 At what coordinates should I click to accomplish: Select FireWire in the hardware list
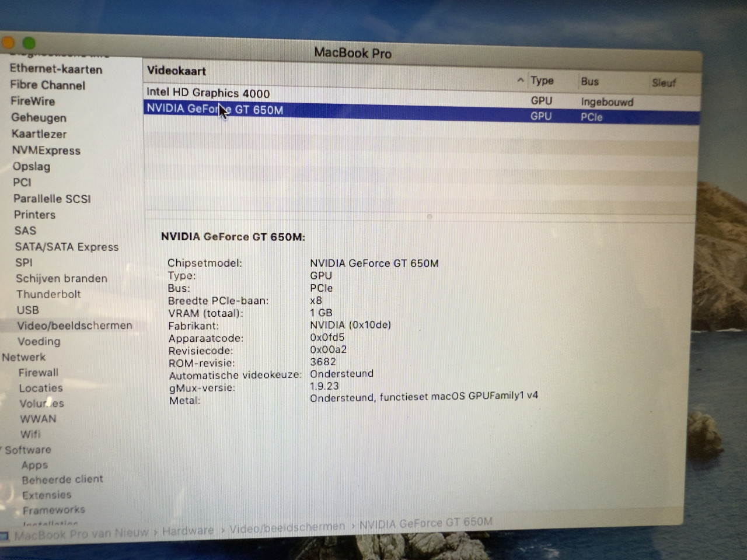coord(33,101)
